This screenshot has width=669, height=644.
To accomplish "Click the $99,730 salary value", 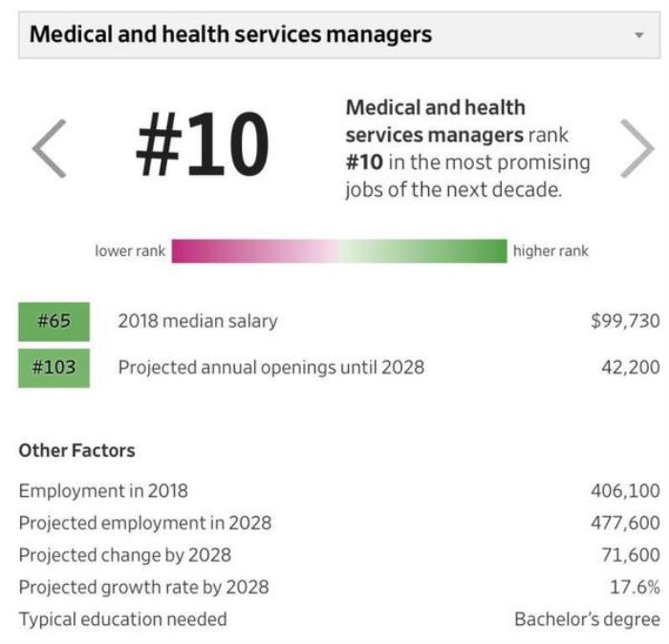I will tap(625, 321).
